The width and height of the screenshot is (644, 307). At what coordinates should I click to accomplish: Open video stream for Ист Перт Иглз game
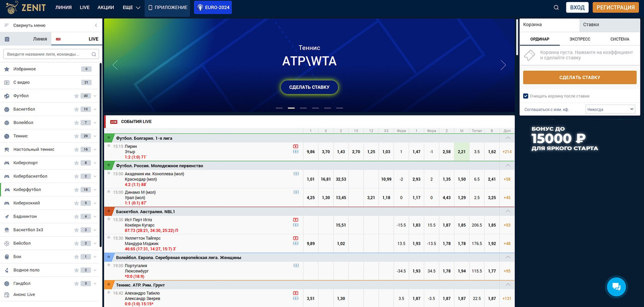coord(296,220)
